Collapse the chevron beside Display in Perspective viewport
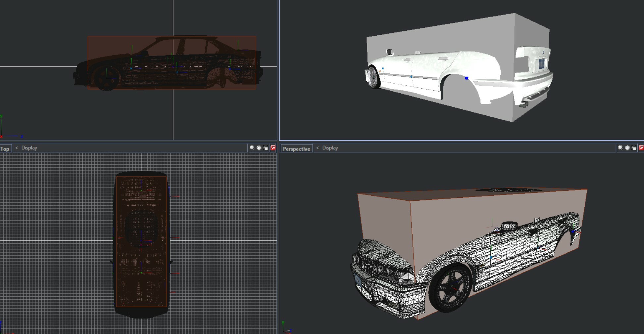This screenshot has width=644, height=334. pos(318,148)
